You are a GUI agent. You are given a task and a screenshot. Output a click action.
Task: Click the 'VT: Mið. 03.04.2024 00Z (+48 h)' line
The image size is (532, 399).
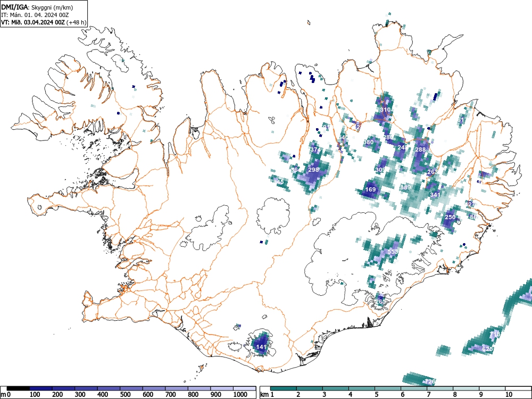[x=44, y=22]
